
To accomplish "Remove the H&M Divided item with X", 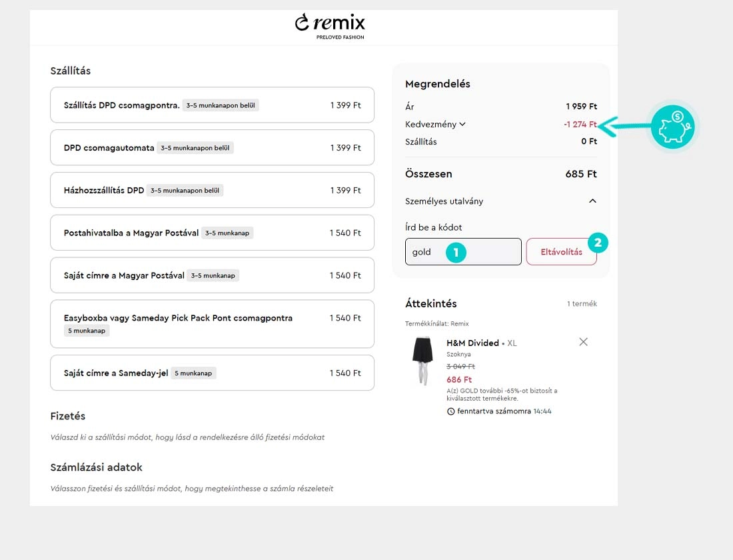I will [x=584, y=342].
